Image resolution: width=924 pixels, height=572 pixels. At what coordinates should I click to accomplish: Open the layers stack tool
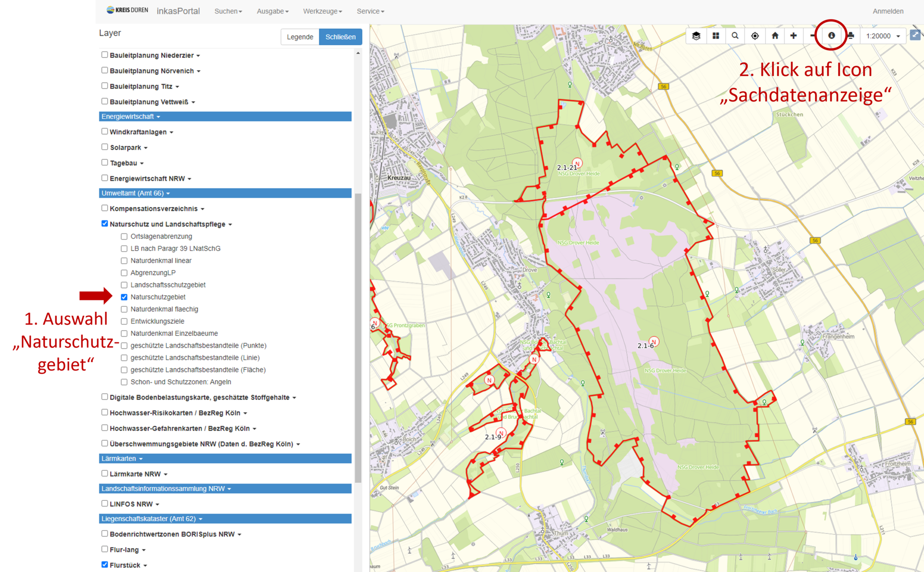click(x=696, y=36)
